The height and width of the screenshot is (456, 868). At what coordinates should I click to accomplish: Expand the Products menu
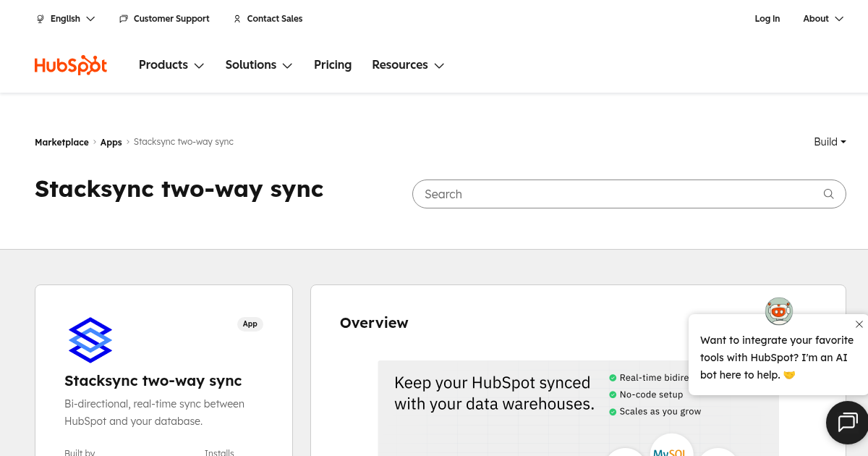point(171,65)
